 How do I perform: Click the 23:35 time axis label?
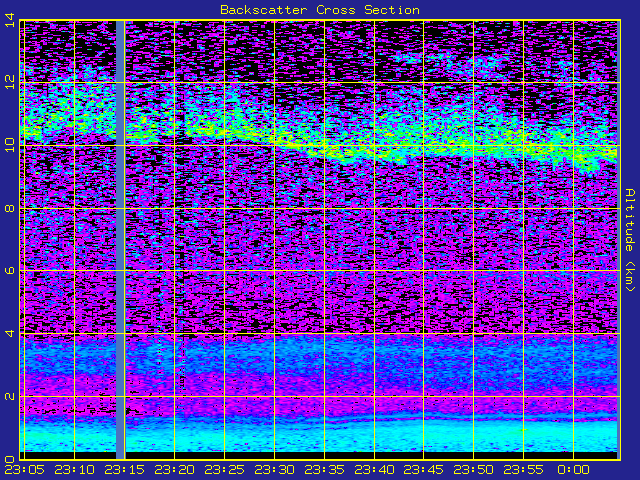click(324, 470)
